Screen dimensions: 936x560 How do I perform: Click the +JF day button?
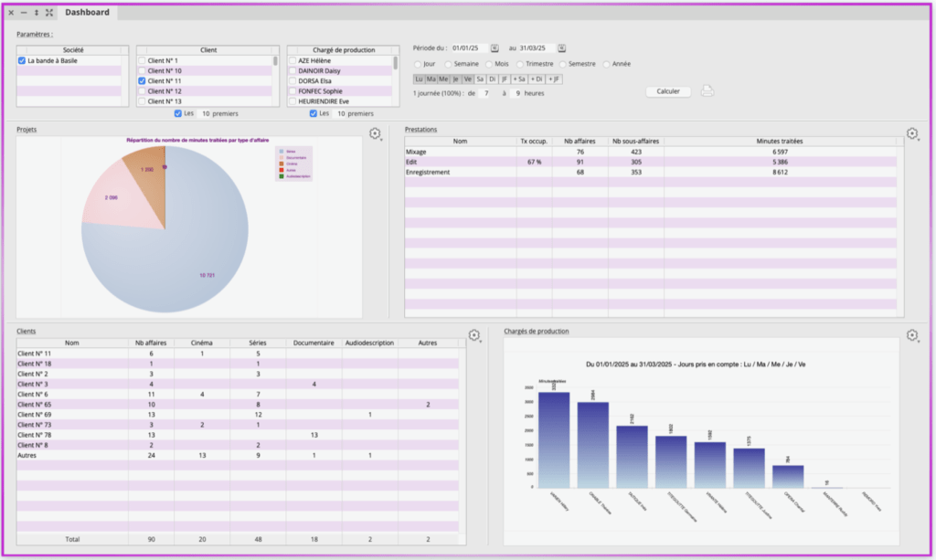(555, 79)
